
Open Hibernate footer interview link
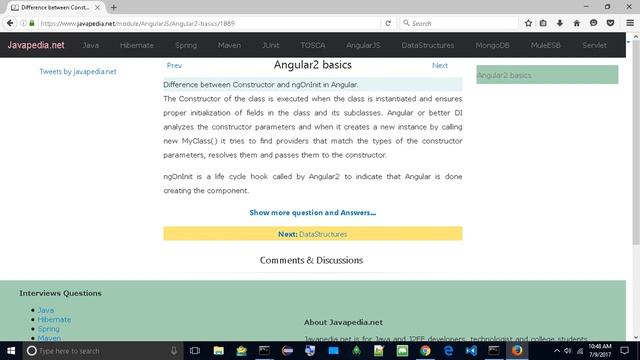[54, 320]
